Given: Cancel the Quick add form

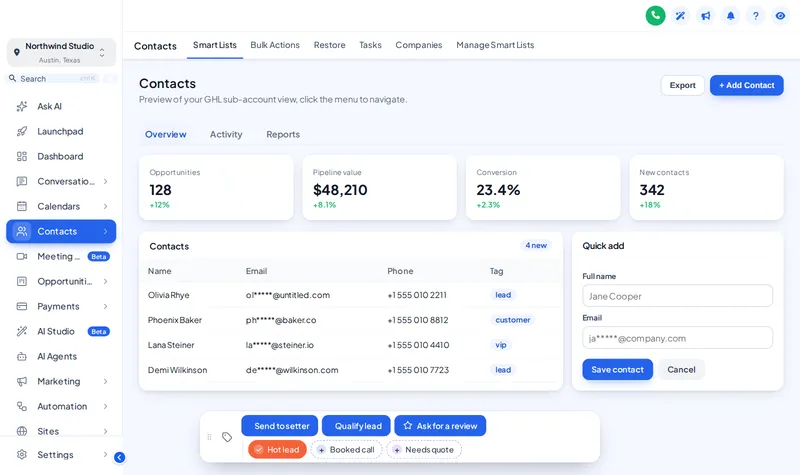Looking at the screenshot, I should click(x=681, y=369).
